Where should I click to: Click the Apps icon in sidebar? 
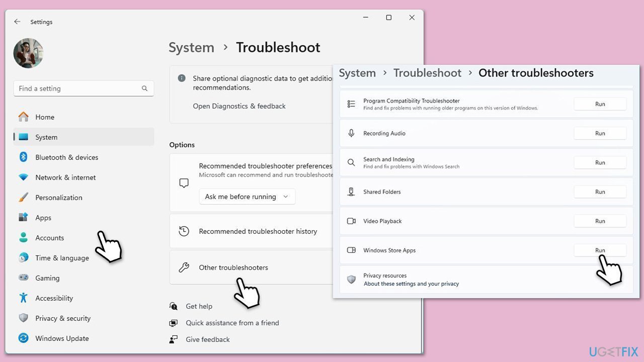click(23, 217)
